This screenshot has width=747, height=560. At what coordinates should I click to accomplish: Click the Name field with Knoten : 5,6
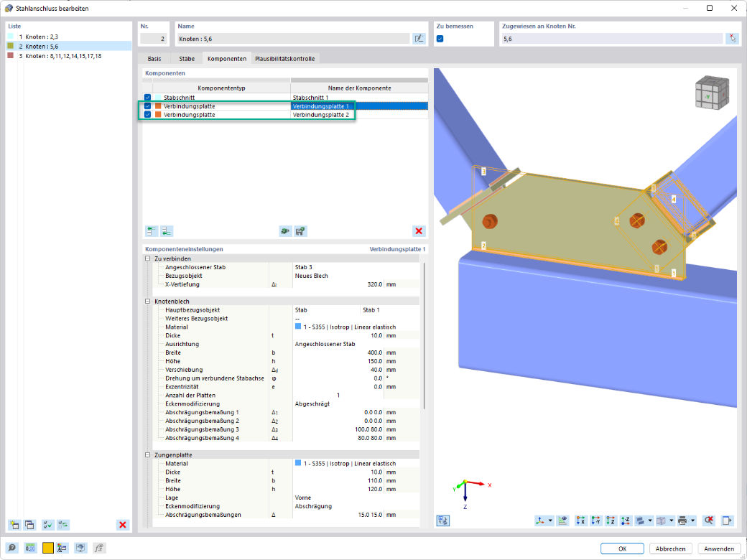coord(293,39)
